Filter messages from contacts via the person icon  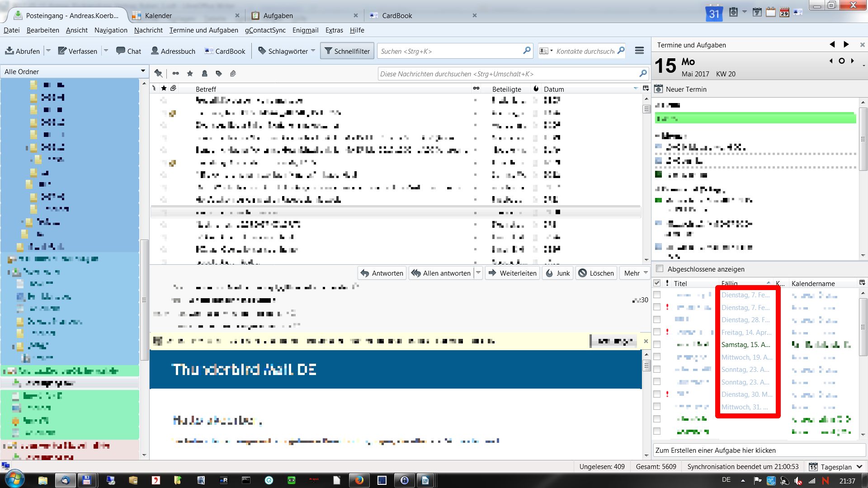coord(204,73)
